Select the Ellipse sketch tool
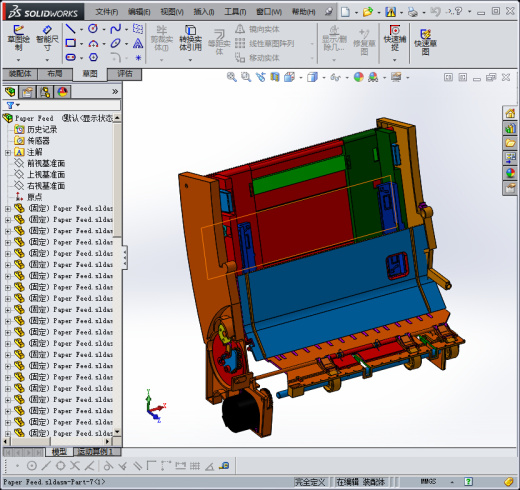The height and width of the screenshot is (490, 520). point(115,43)
